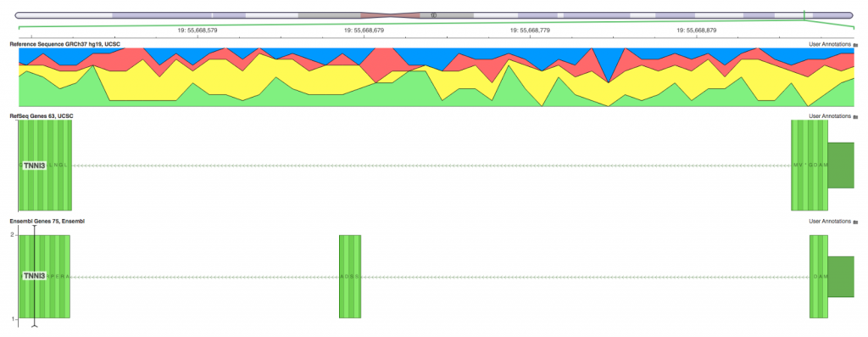Viewport: 868px width, 337px height.
Task: Select the dark green UTR block in RefSeq track
Action: pos(841,166)
